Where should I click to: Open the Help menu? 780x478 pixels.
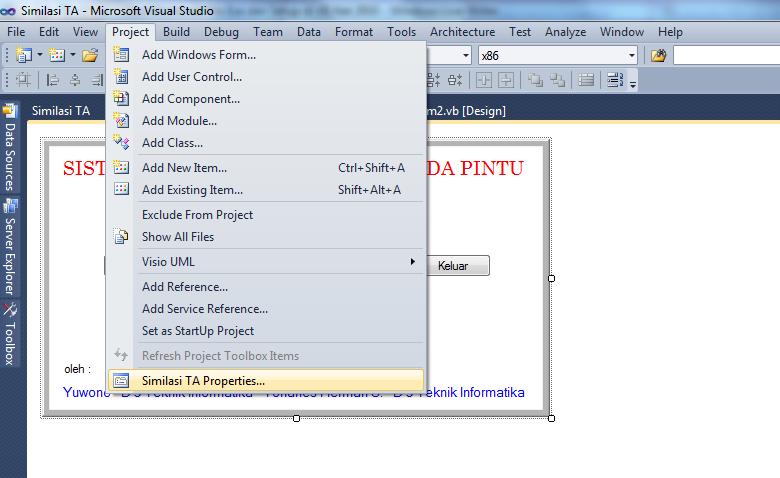pyautogui.click(x=670, y=32)
